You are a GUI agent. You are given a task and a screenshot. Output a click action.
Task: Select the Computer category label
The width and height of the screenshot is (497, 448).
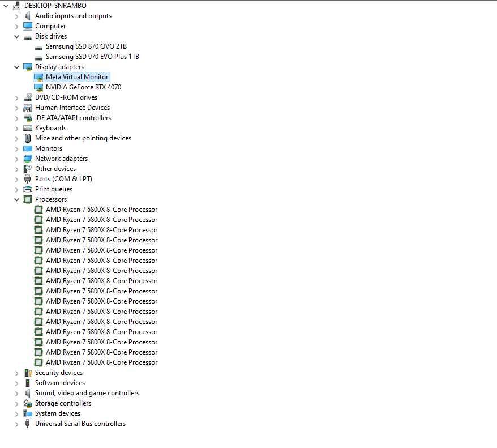point(50,26)
